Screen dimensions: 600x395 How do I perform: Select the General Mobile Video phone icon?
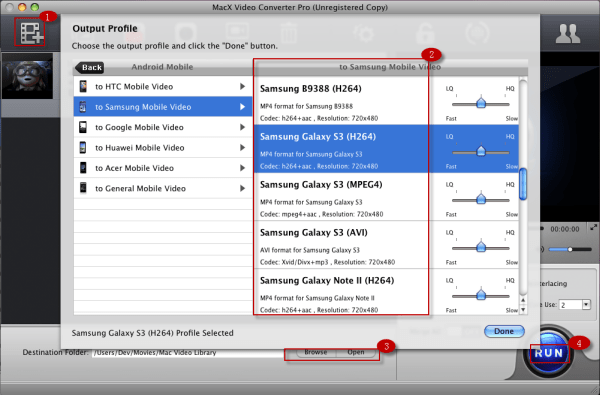[x=83, y=188]
